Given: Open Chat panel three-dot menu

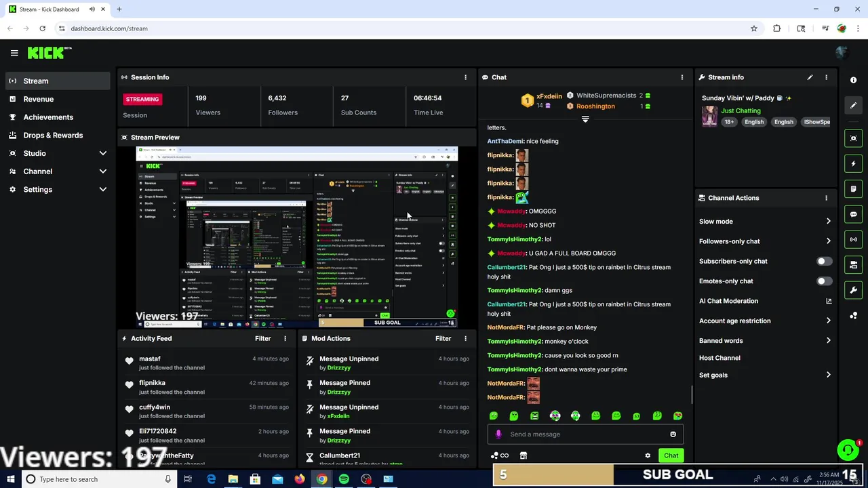Looking at the screenshot, I should [x=682, y=77].
